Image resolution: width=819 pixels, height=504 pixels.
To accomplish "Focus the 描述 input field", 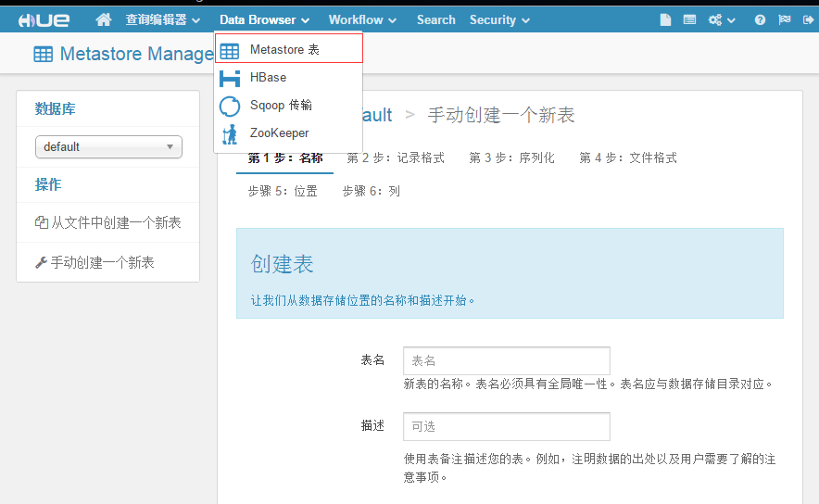I will 506,426.
